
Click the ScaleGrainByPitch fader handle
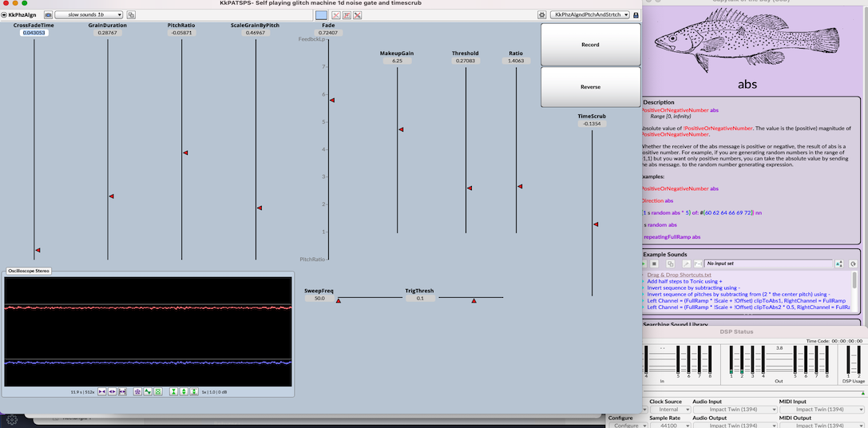(x=259, y=208)
